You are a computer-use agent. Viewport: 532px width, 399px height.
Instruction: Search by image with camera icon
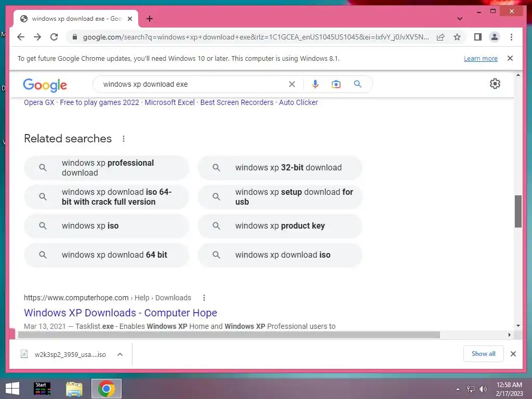pyautogui.click(x=336, y=84)
